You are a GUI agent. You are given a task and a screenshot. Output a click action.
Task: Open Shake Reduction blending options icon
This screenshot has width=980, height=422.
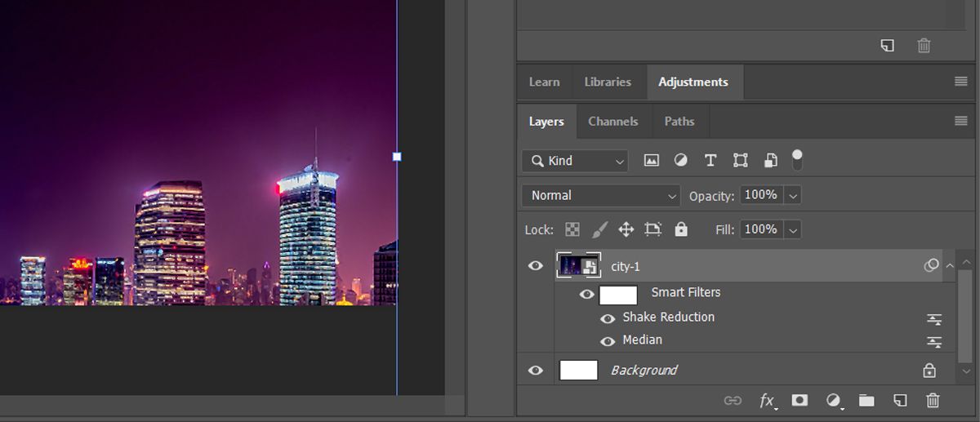[x=934, y=319]
